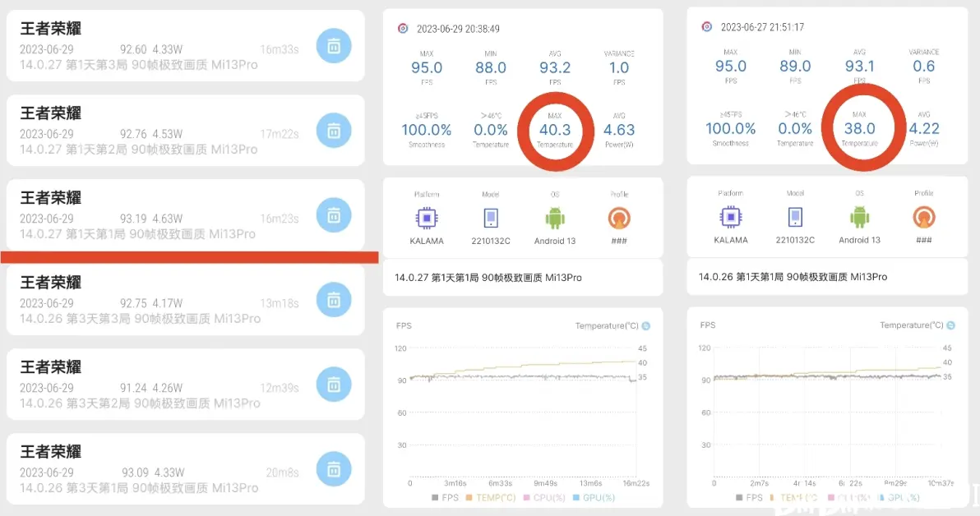Select the MIN 89.0 FPS value

(795, 67)
